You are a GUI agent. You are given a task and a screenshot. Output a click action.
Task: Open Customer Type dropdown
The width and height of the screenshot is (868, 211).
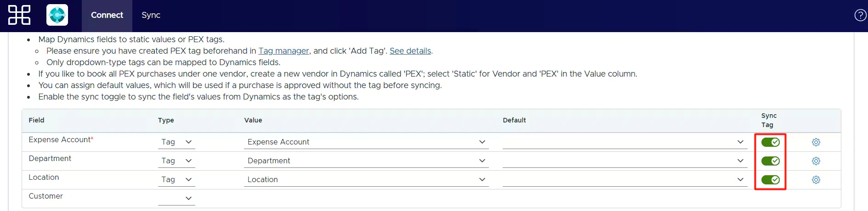[176, 198]
